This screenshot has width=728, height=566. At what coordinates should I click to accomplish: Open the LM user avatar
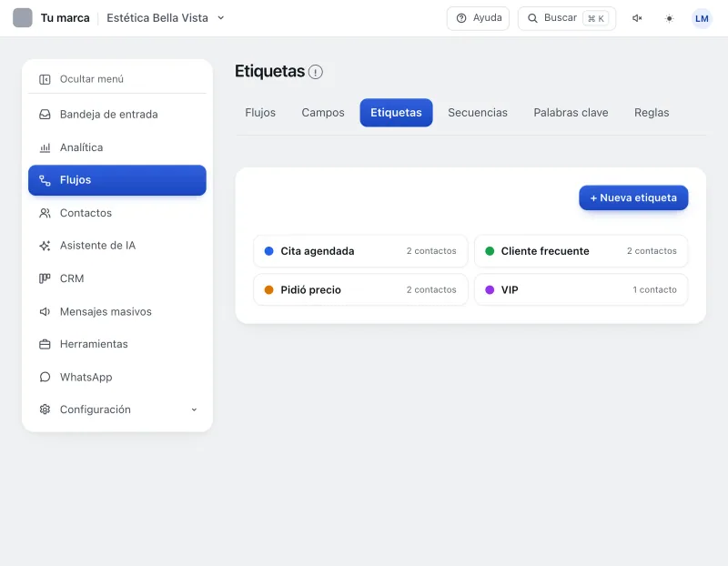pyautogui.click(x=702, y=18)
